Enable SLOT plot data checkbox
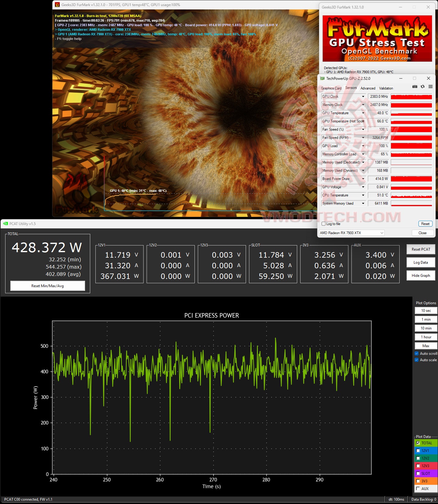Screen dimensions: 438x504 (418, 474)
